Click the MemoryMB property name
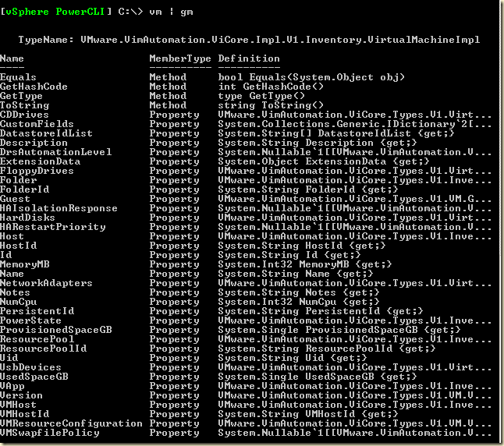Viewport: 504px width, 446px height. (25, 264)
